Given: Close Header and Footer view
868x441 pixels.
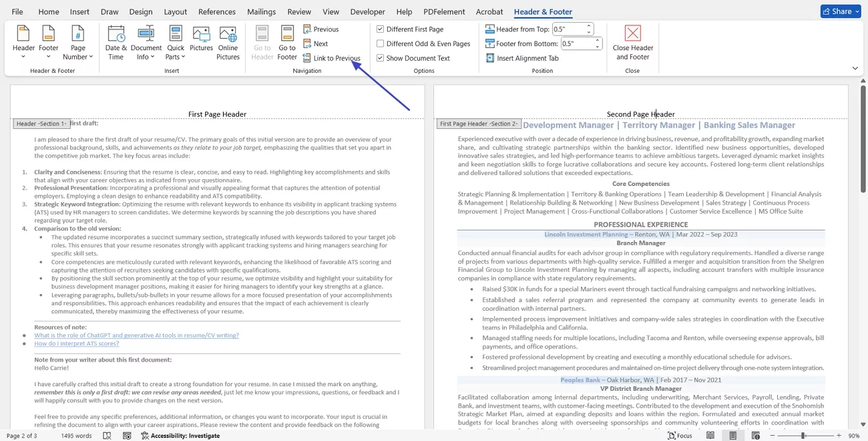Looking at the screenshot, I should pyautogui.click(x=633, y=43).
